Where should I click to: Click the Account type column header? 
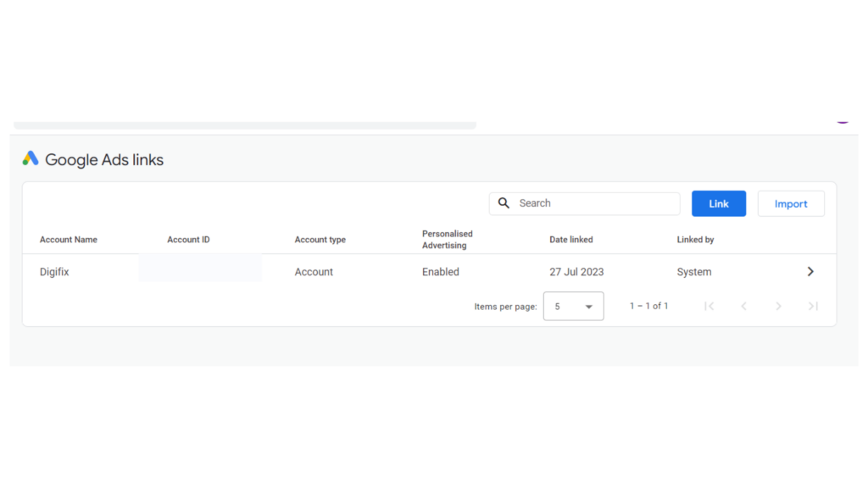tap(320, 240)
